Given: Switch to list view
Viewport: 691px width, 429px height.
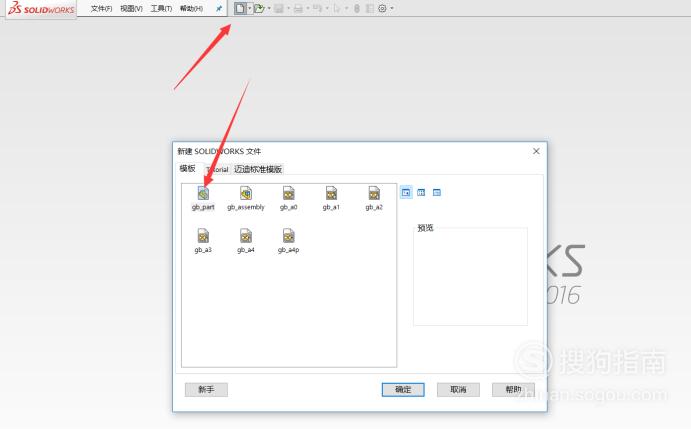Looking at the screenshot, I should pos(421,192).
